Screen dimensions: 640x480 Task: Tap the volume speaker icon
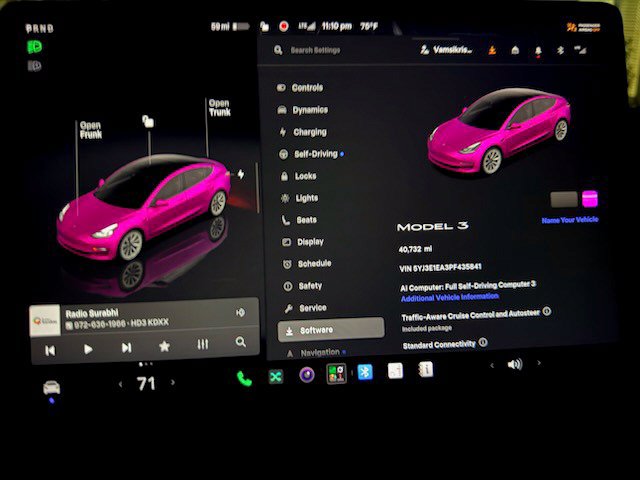[515, 364]
